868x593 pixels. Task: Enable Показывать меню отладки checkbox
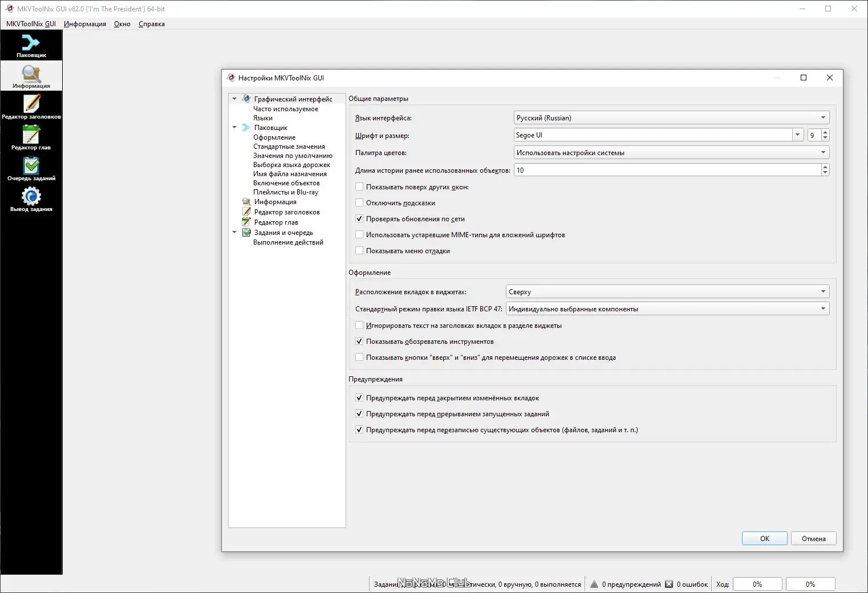pos(359,250)
